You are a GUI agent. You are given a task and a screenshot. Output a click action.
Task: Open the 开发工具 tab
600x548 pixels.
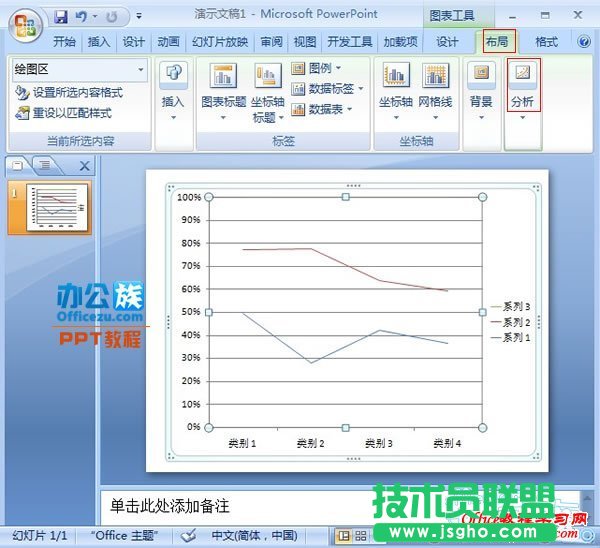(350, 41)
